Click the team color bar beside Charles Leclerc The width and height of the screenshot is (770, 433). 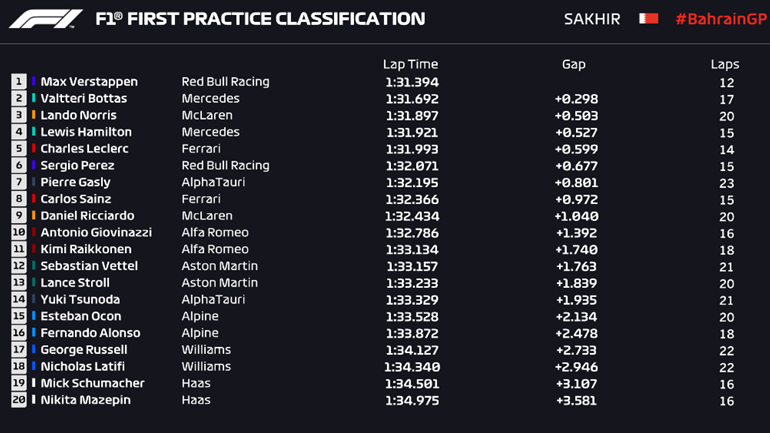click(34, 149)
